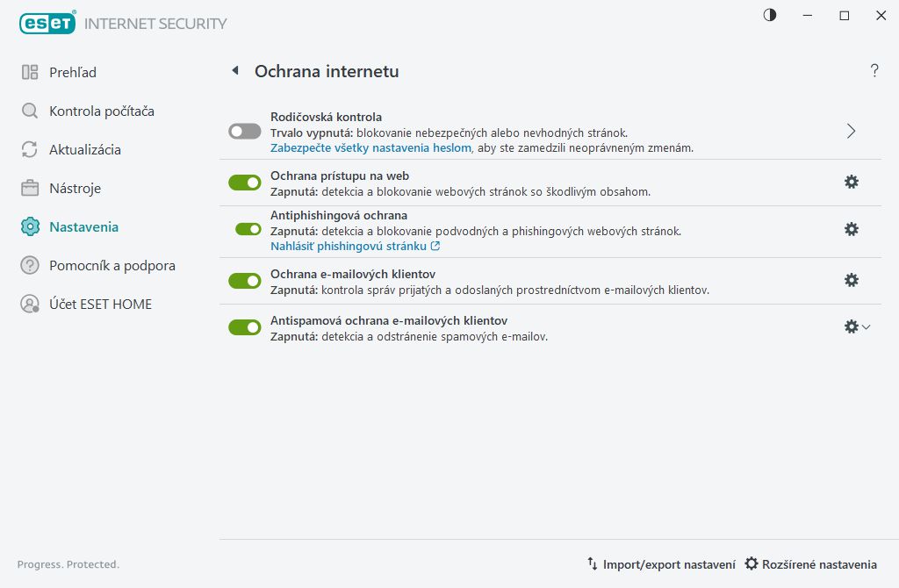Enable Rodičovská kontrola toggle
The height and width of the screenshot is (588, 899).
(x=245, y=131)
